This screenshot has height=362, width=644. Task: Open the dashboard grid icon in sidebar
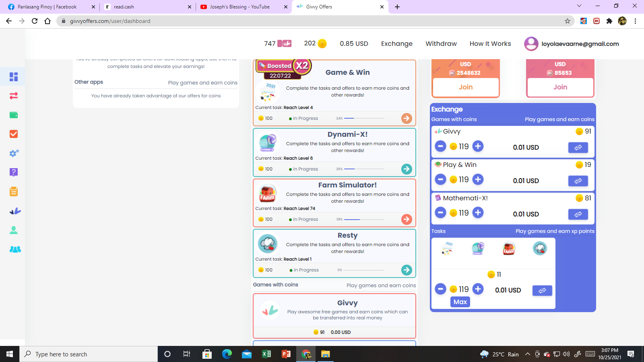click(14, 76)
